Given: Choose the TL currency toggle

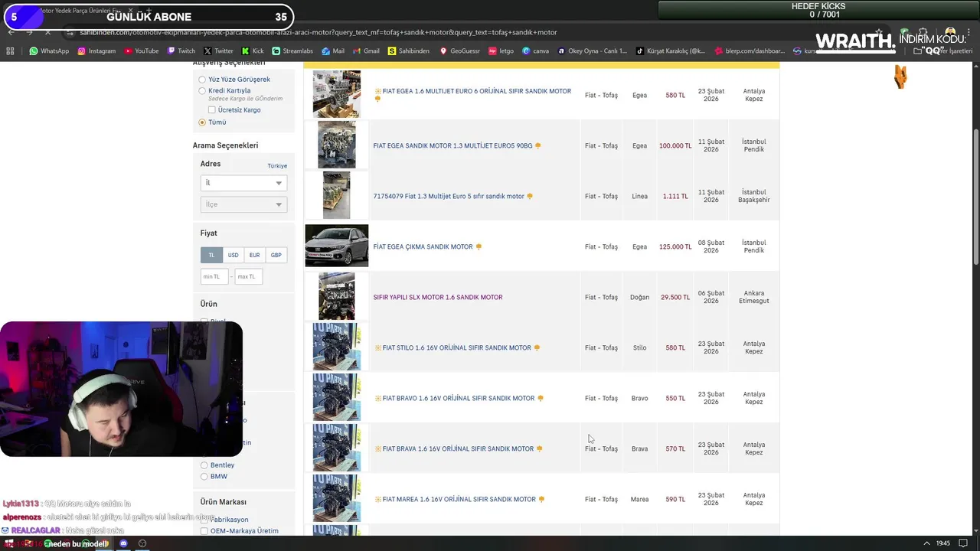Looking at the screenshot, I should [211, 255].
